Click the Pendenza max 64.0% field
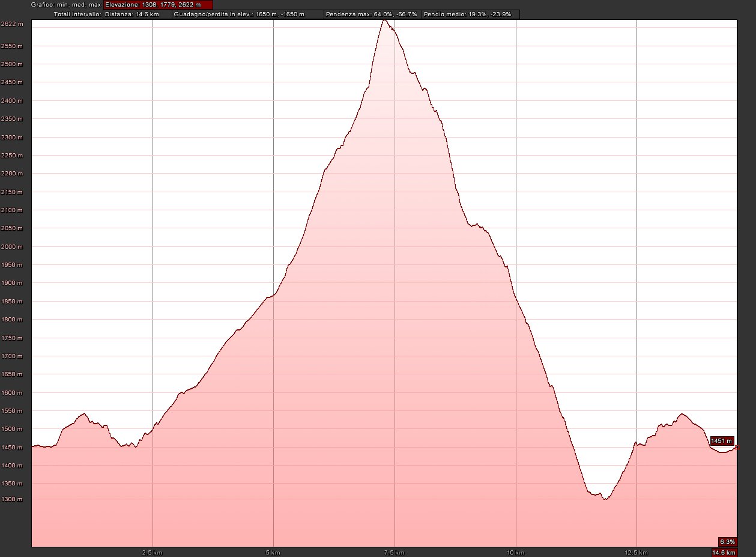Image resolution: width=756 pixels, height=557 pixels. 372,14
